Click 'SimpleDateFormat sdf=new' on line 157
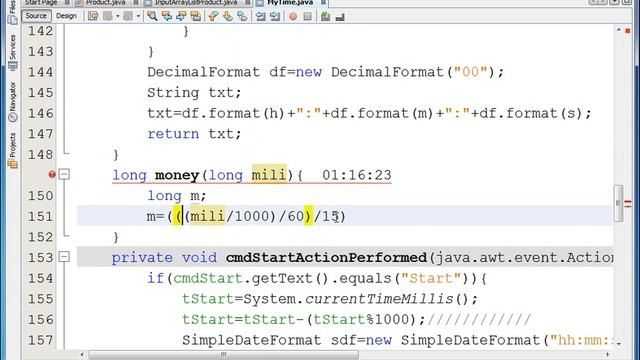Screen dimensions: 640x360 tap(287, 340)
